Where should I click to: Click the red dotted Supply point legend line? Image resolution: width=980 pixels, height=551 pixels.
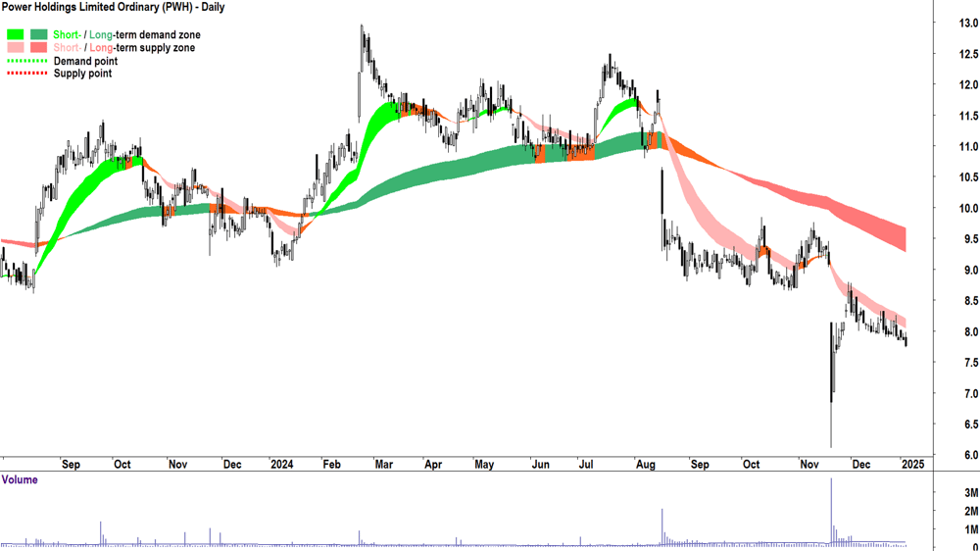[26, 74]
